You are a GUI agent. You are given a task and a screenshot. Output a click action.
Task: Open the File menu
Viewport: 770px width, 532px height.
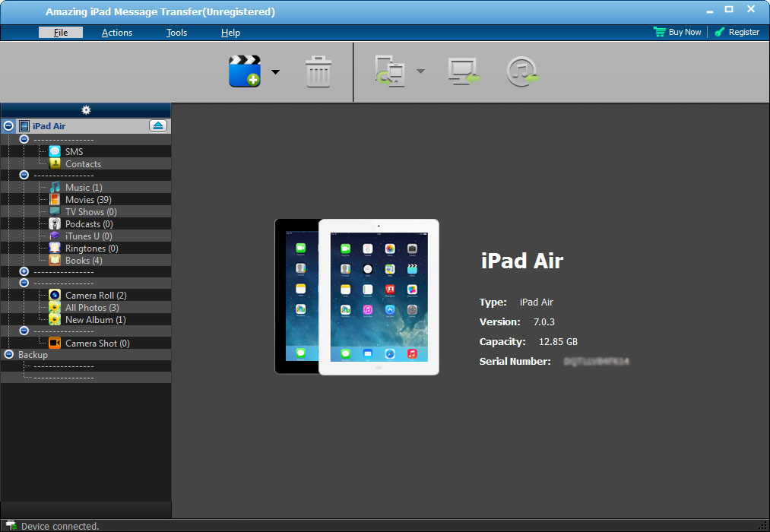tap(61, 33)
